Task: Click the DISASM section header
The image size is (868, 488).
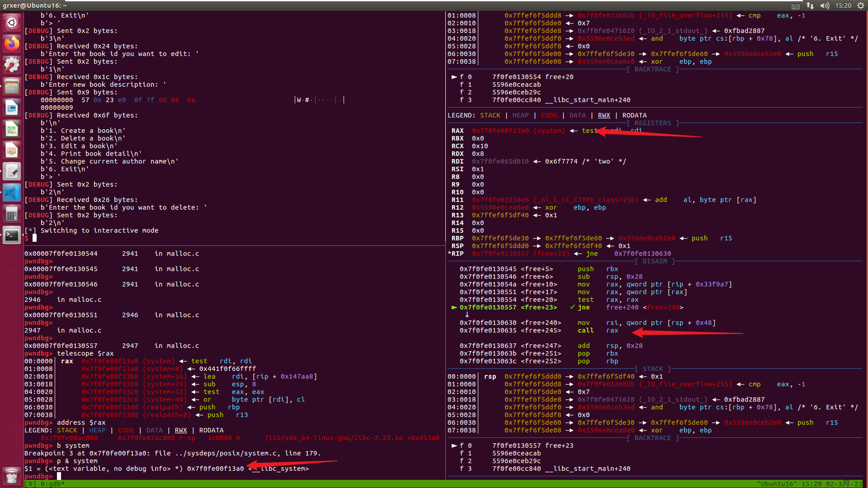Action: [x=655, y=261]
